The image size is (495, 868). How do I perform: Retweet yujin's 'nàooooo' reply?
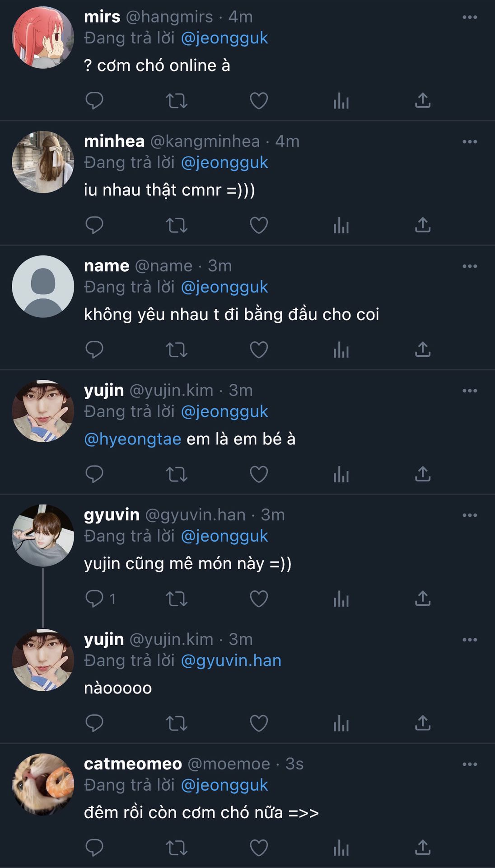point(177,723)
